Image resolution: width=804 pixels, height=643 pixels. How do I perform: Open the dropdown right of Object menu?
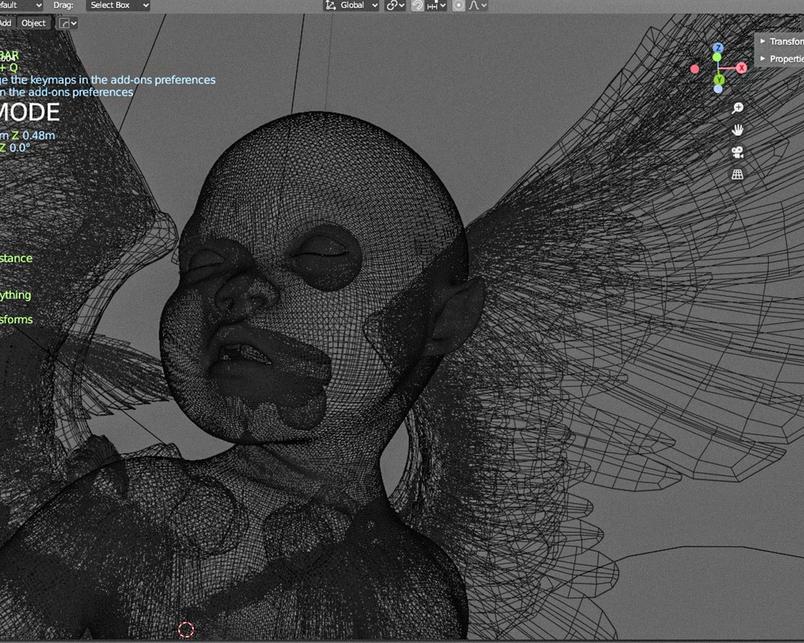coord(68,23)
